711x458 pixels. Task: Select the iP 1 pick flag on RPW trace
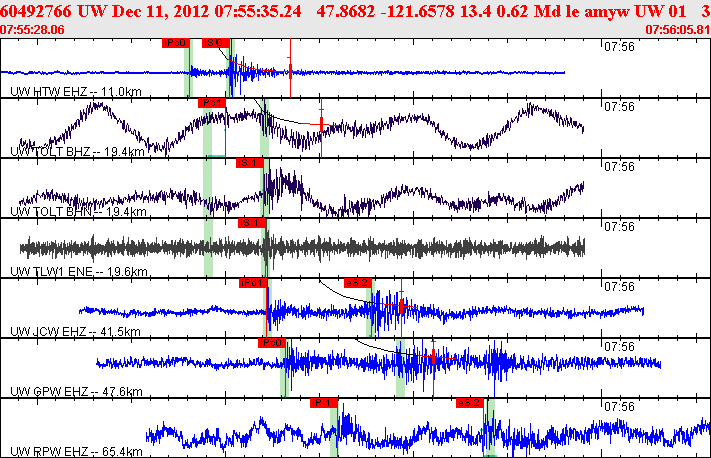tap(324, 403)
